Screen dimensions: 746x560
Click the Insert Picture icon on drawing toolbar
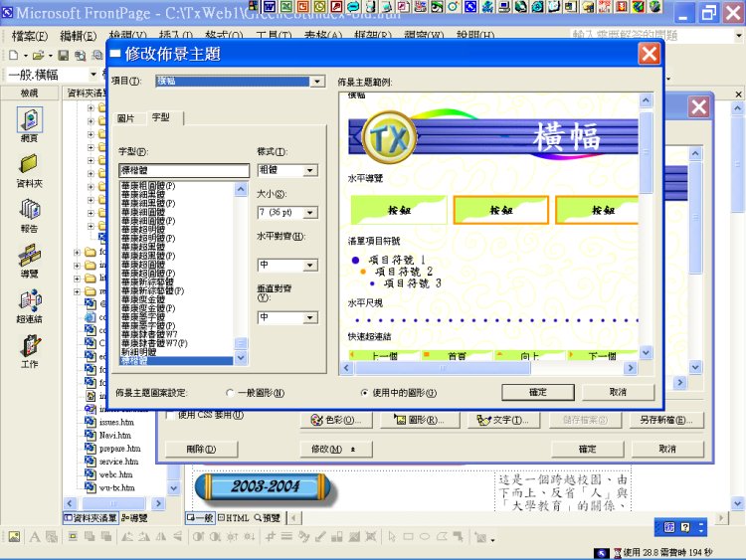tap(14, 537)
